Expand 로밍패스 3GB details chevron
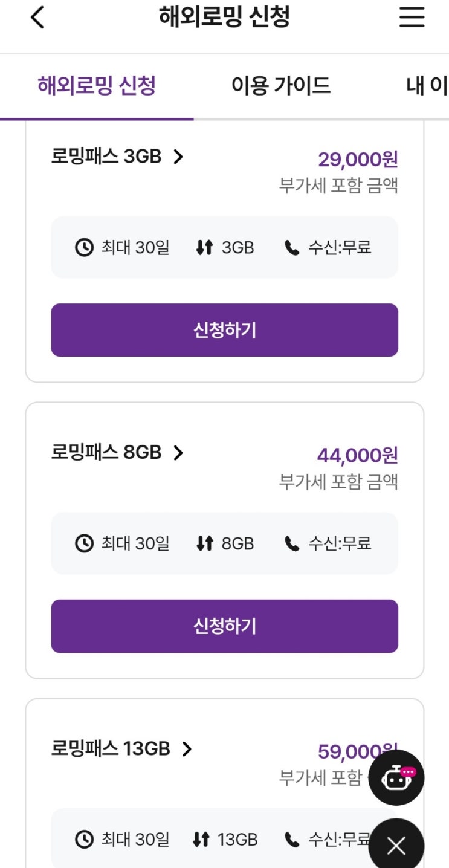The image size is (449, 868). tap(178, 157)
